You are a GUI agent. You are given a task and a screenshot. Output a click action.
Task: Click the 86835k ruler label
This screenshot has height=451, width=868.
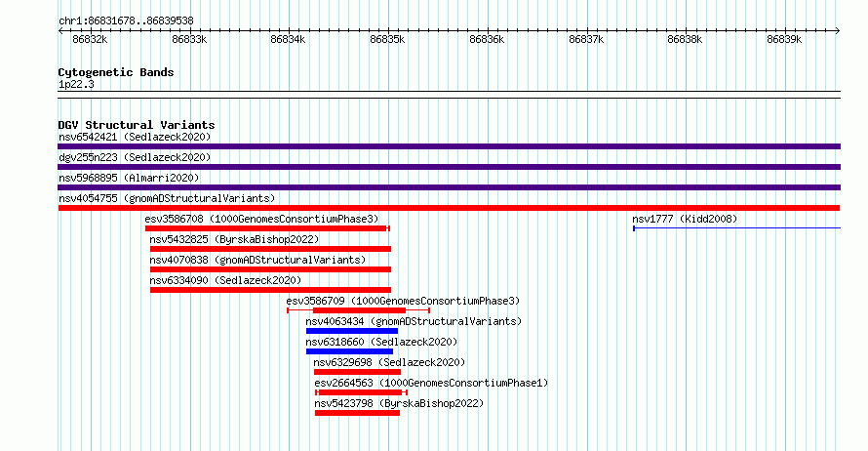click(387, 40)
